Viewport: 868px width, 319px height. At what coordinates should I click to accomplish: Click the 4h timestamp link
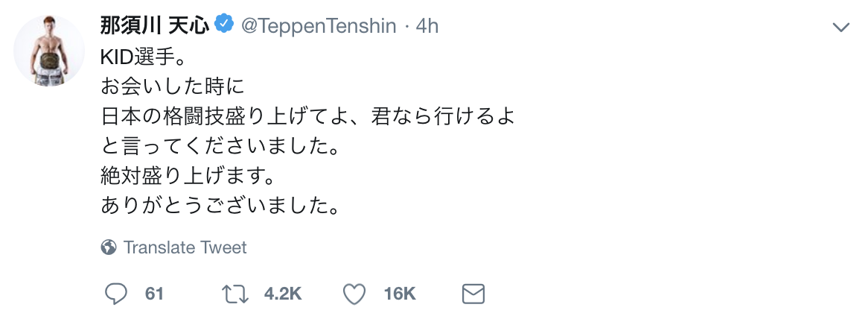pyautogui.click(x=427, y=25)
